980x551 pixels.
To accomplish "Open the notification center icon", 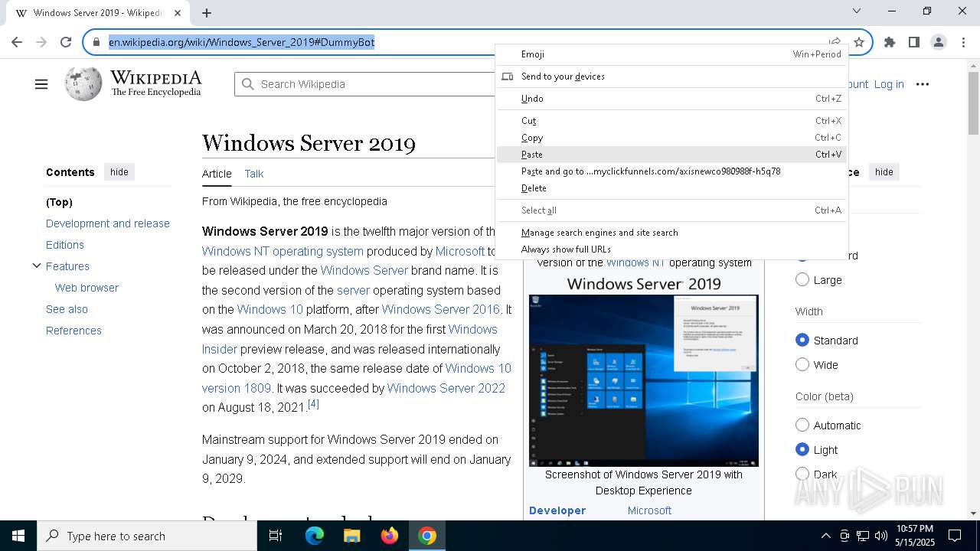I will pyautogui.click(x=955, y=536).
